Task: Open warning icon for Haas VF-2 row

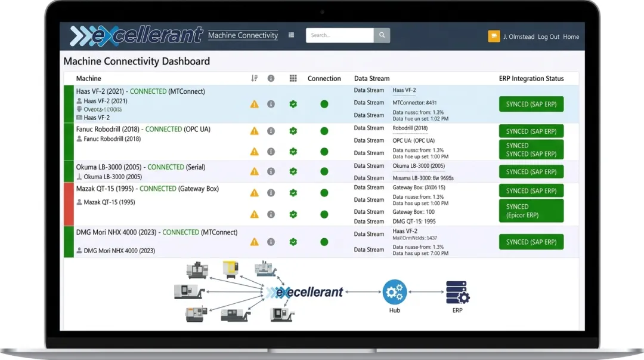Action: pos(255,104)
